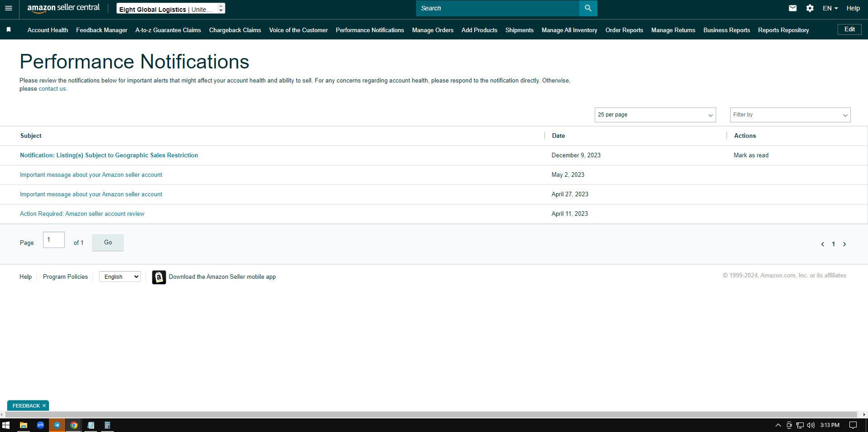This screenshot has height=432, width=868.
Task: Click the page number input field
Action: tap(54, 240)
